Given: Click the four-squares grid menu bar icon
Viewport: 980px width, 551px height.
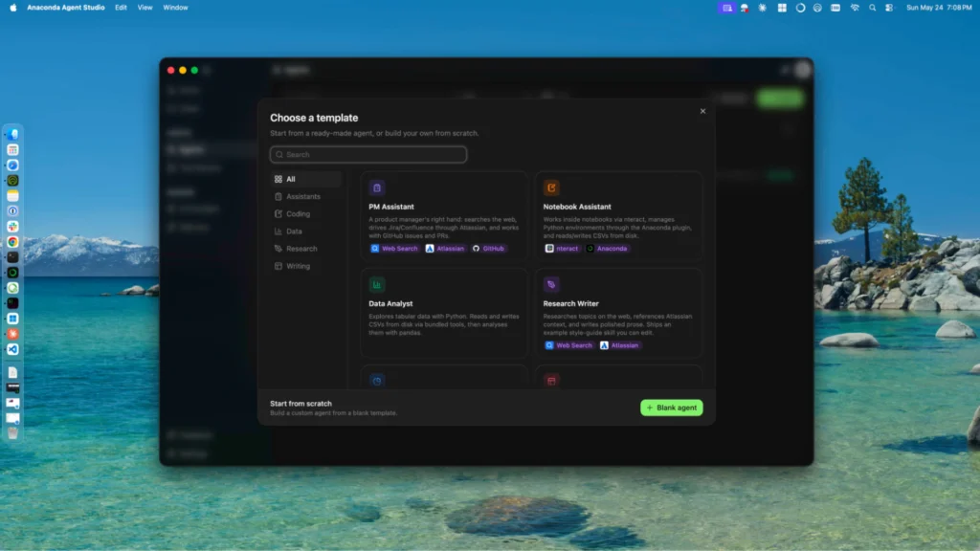Looking at the screenshot, I should pos(782,8).
